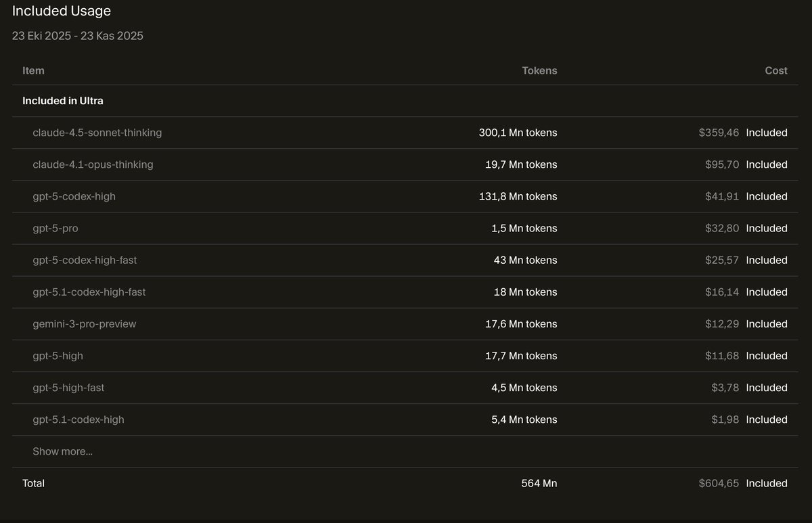Click the 564 Mn total tokens
This screenshot has width=812, height=523.
pos(539,483)
